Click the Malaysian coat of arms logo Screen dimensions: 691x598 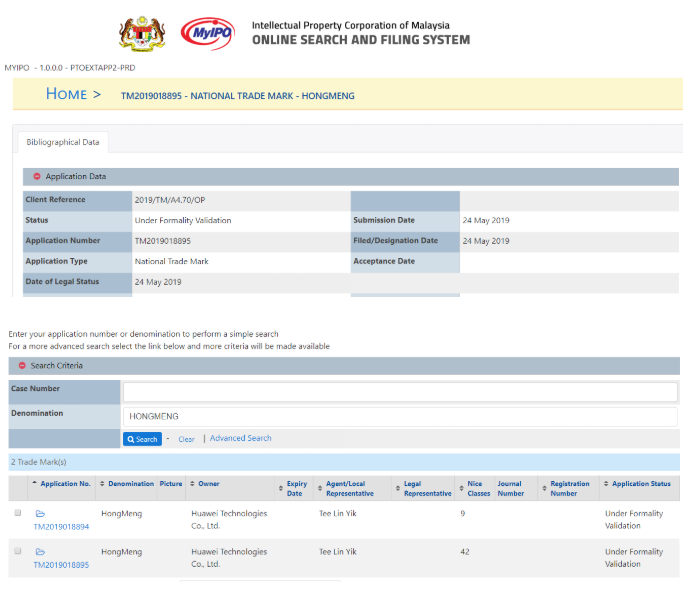[x=142, y=34]
